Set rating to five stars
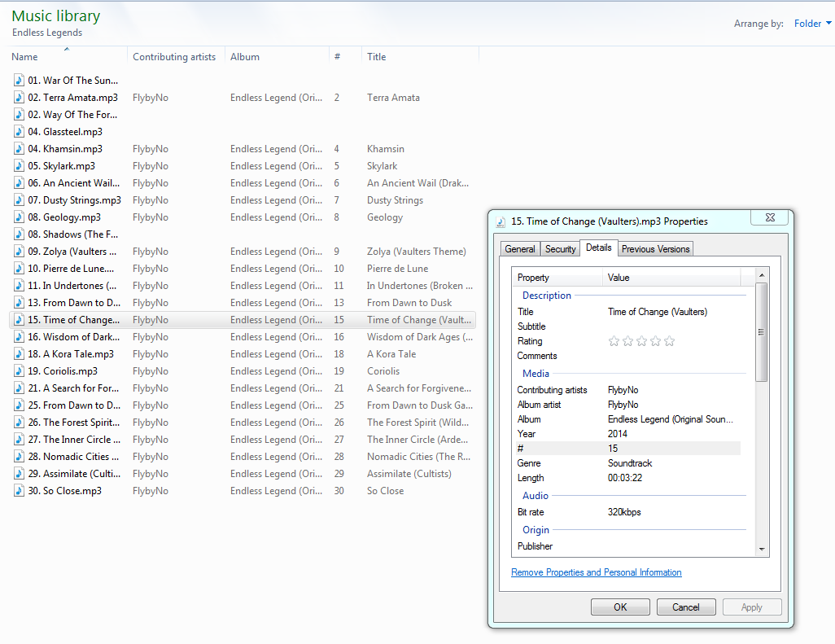The image size is (835, 644). pyautogui.click(x=670, y=341)
